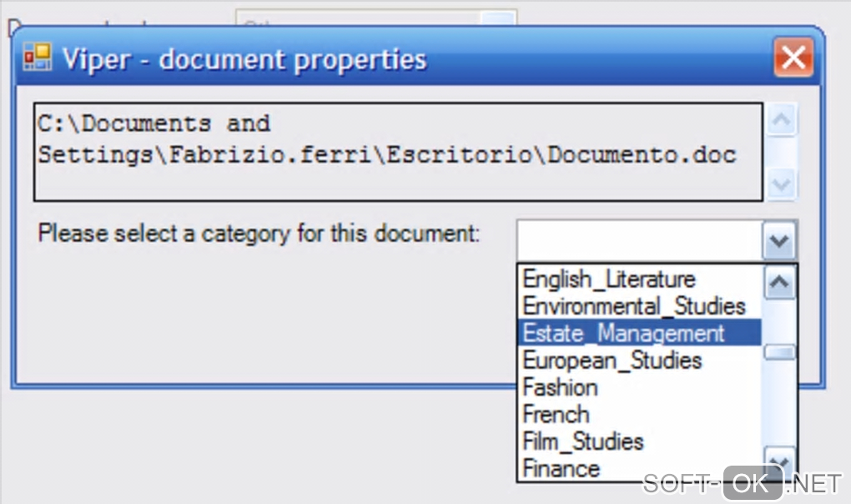Choose Fashion from the category list
The height and width of the screenshot is (504, 851).
[561, 387]
